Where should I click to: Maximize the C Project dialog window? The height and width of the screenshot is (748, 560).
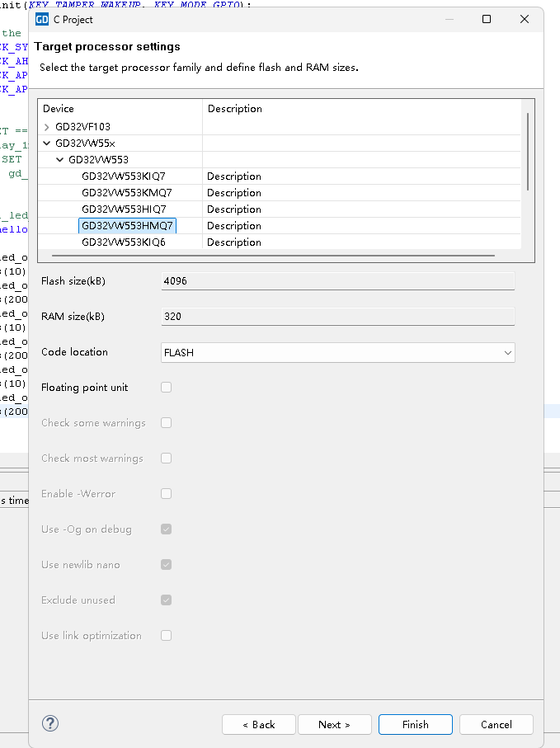tap(487, 19)
